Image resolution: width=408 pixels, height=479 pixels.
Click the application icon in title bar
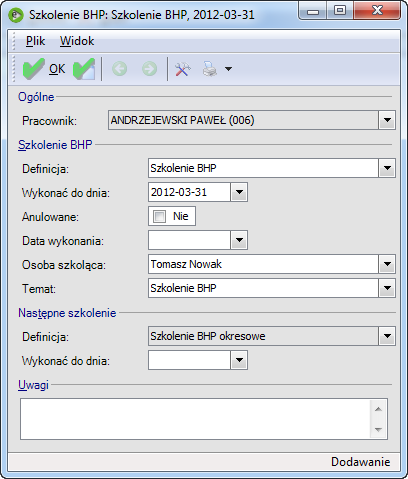coord(16,15)
